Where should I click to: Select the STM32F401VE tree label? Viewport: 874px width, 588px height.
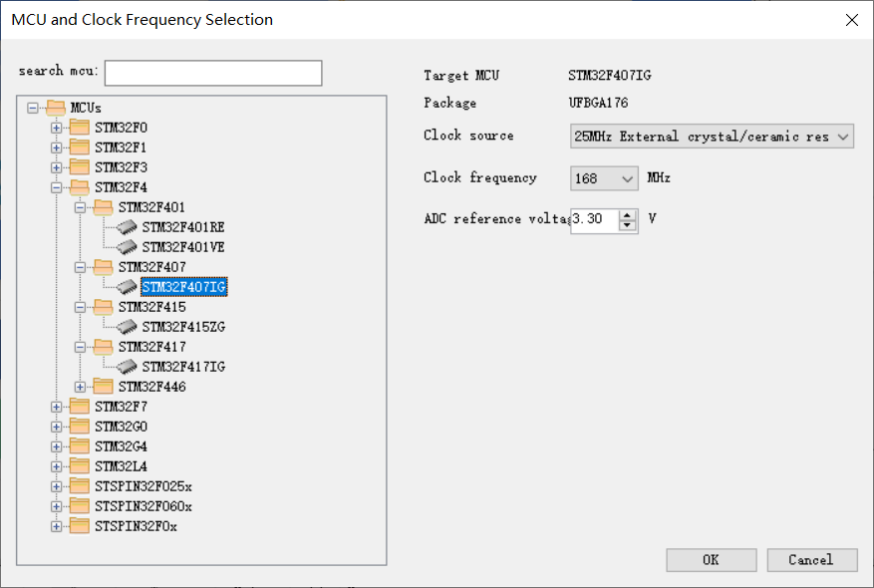pyautogui.click(x=183, y=247)
